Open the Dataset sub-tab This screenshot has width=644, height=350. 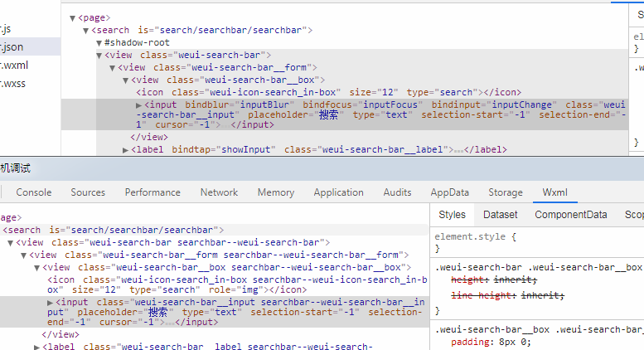pyautogui.click(x=501, y=215)
